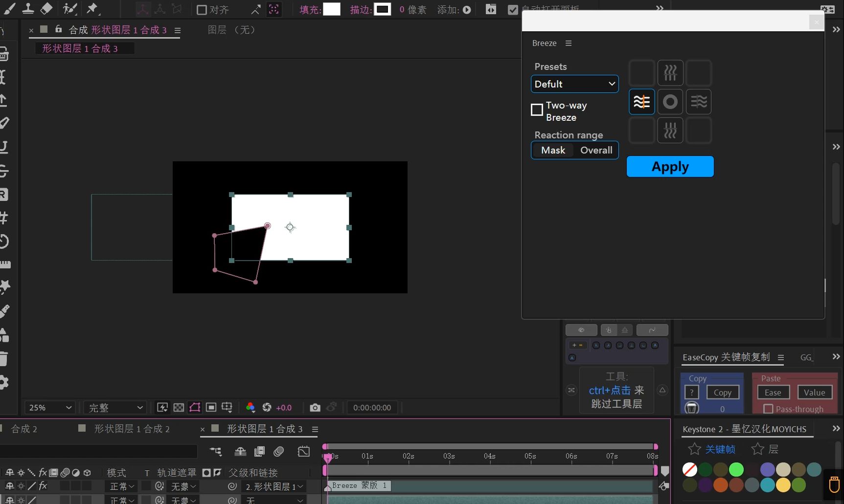Toggle mask and shape path visibility
844x504 pixels.
click(x=195, y=407)
